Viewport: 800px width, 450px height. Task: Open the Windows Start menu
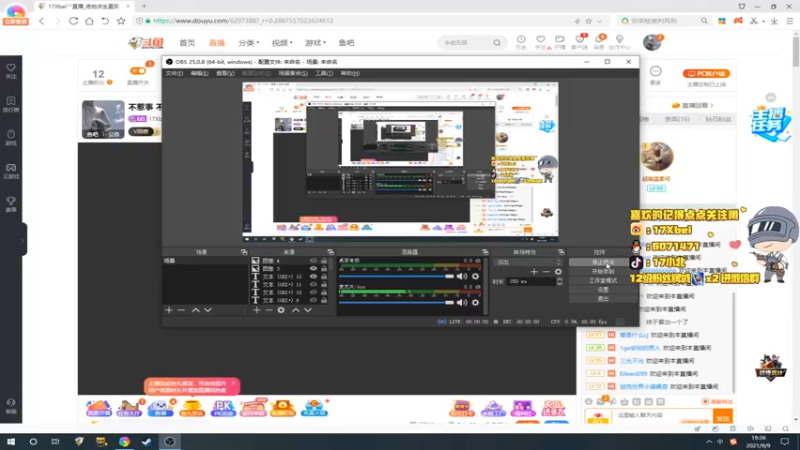pos(11,441)
